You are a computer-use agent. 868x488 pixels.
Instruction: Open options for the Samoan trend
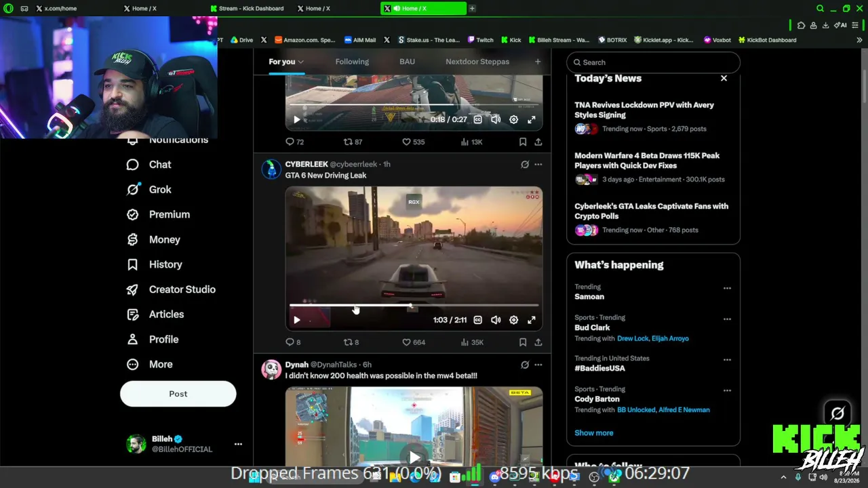pyautogui.click(x=727, y=288)
